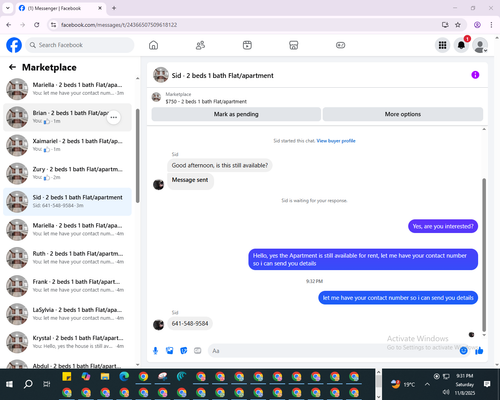Open the Friends page icon
Screen dimensions: 500x400
pyautogui.click(x=200, y=45)
